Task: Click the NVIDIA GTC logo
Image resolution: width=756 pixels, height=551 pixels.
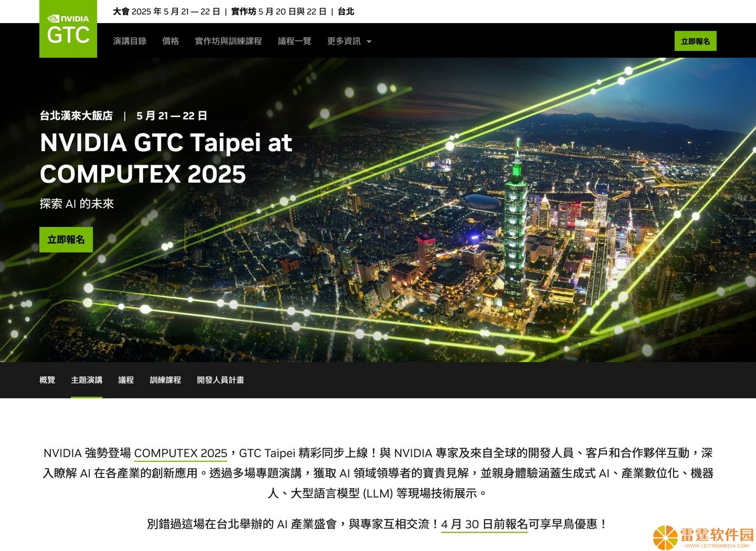Action: tap(68, 29)
